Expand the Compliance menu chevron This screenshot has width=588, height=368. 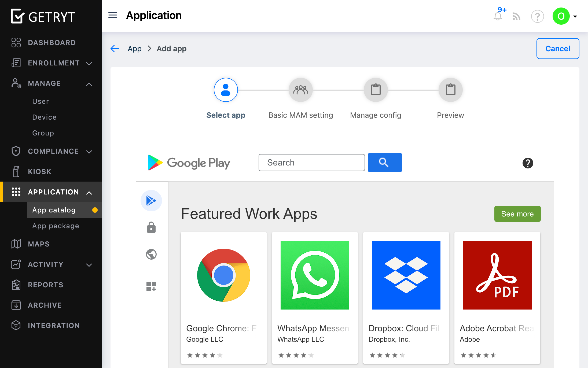(x=89, y=152)
